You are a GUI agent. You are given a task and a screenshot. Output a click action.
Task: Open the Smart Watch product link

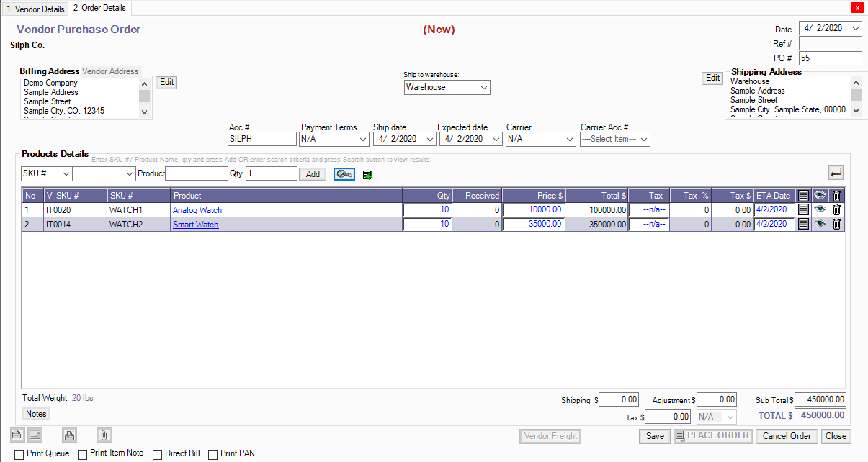[195, 225]
